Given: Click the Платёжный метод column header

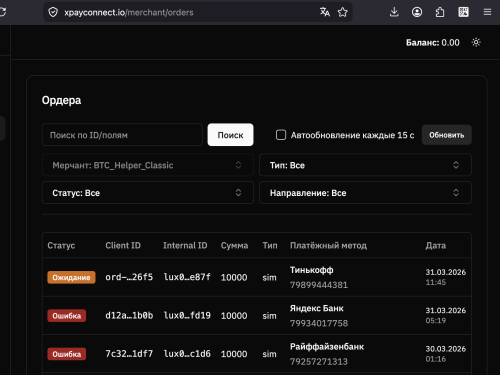Looking at the screenshot, I should (x=328, y=245).
